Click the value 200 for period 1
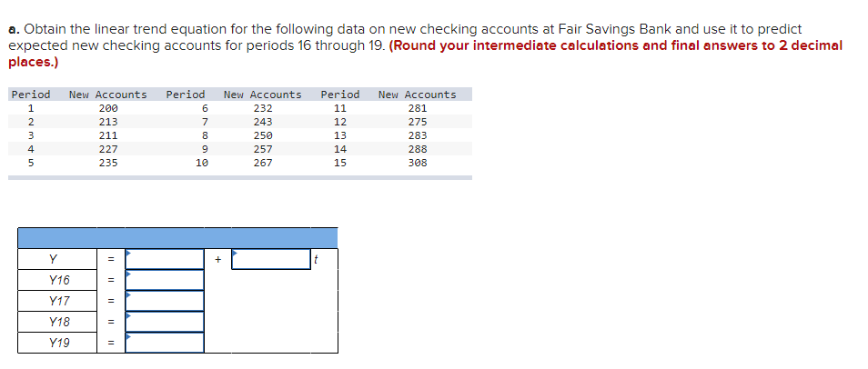The image size is (868, 369). point(108,108)
